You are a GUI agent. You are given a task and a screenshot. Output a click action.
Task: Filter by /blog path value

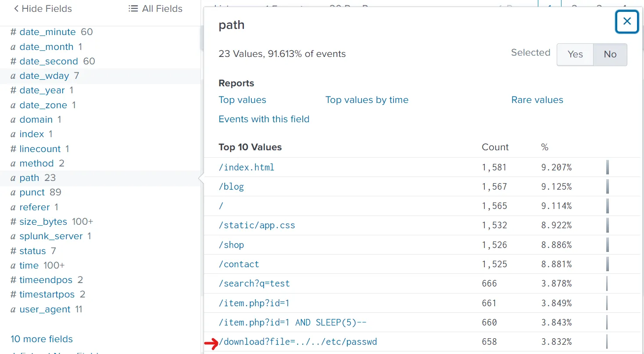coord(231,187)
